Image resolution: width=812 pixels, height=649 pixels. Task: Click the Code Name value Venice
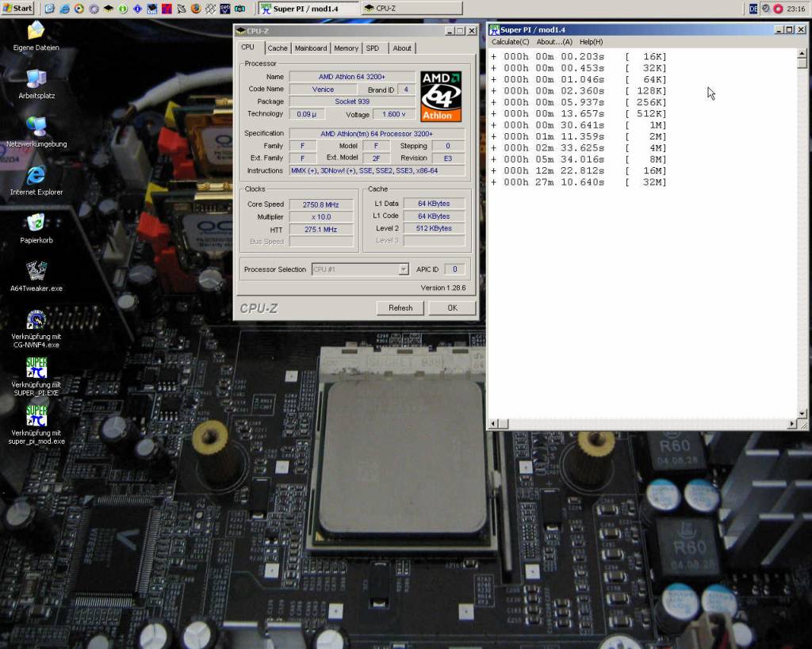click(x=324, y=89)
